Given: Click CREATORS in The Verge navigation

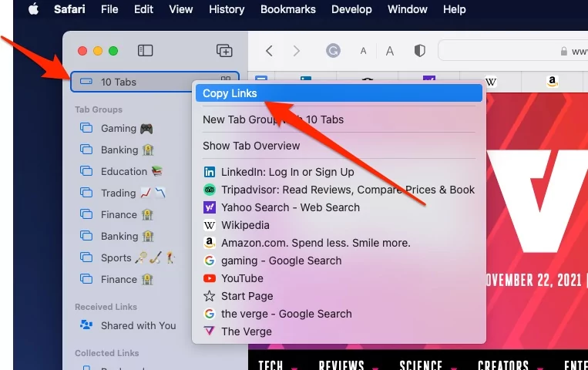Looking at the screenshot, I should click(503, 365).
